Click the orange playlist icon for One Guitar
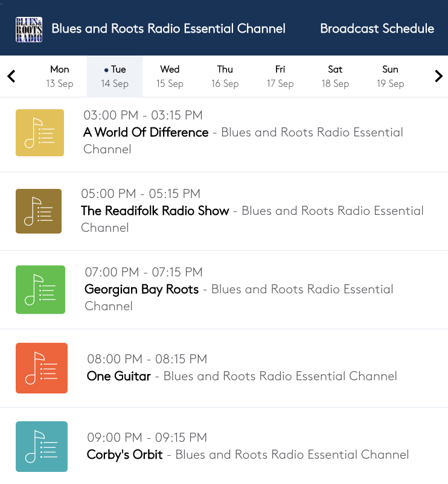This screenshot has height=484, width=448. pos(42,368)
